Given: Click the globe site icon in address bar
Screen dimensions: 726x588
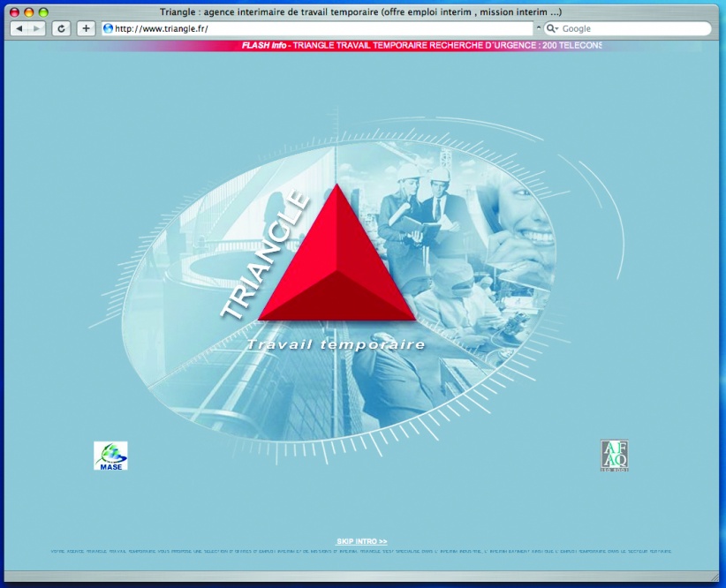Looking at the screenshot, I should (x=108, y=29).
